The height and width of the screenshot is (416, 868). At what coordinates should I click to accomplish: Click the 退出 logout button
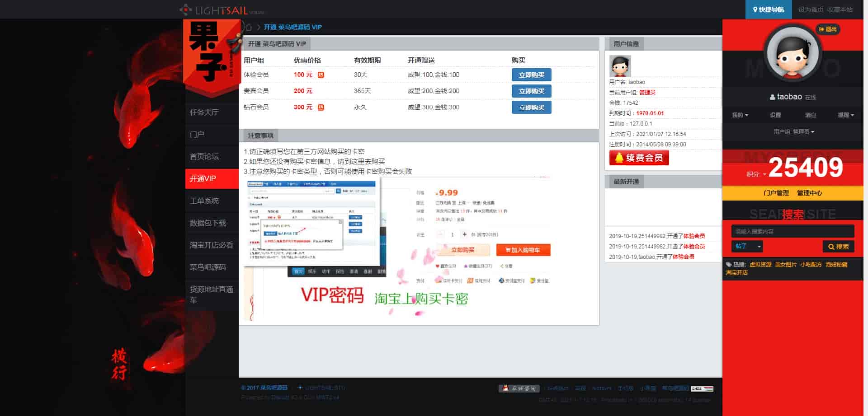coord(828,29)
